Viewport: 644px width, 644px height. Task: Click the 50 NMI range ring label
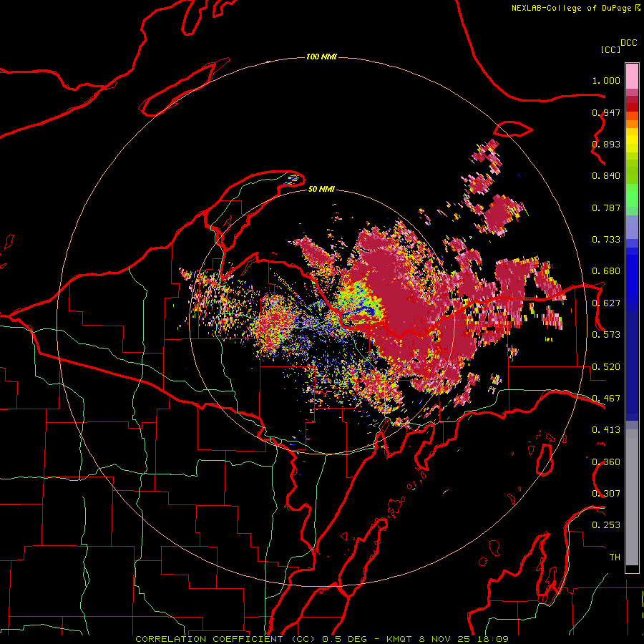click(321, 189)
